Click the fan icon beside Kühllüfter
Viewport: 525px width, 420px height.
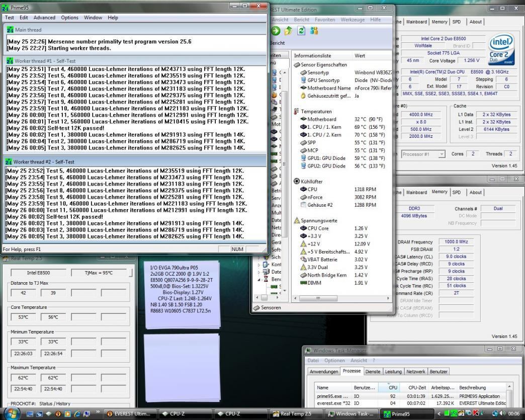tap(297, 182)
